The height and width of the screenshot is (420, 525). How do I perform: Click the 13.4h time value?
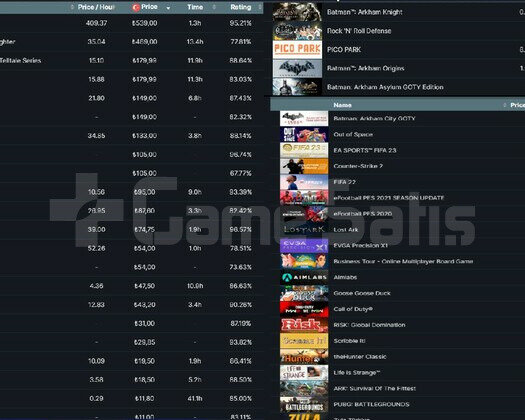[195, 42]
